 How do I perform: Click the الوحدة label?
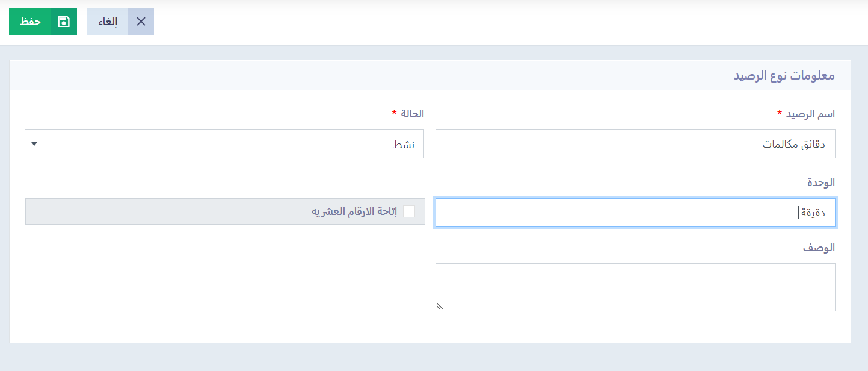coord(820,182)
